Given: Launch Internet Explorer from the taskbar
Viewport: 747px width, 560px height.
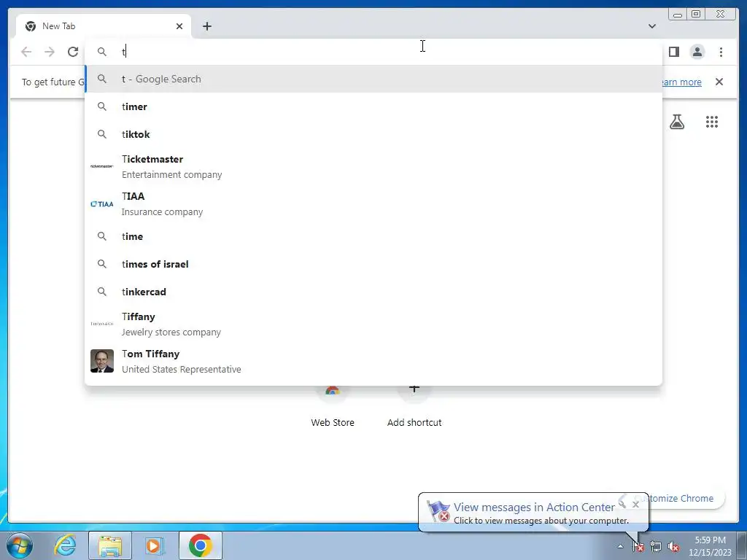Looking at the screenshot, I should coord(65,545).
